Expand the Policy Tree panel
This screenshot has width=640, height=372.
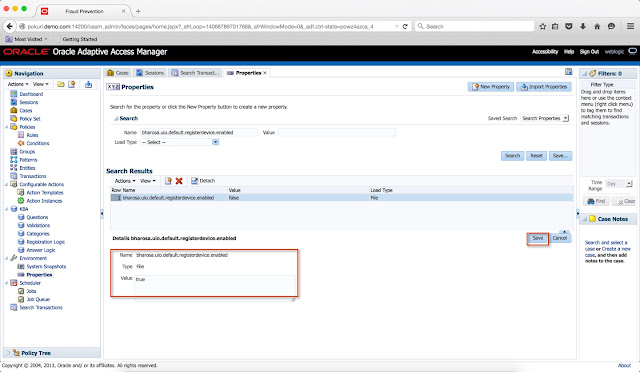[8, 353]
